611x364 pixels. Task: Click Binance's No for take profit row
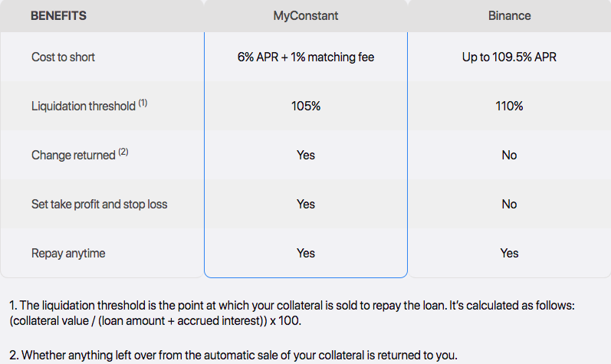[509, 204]
